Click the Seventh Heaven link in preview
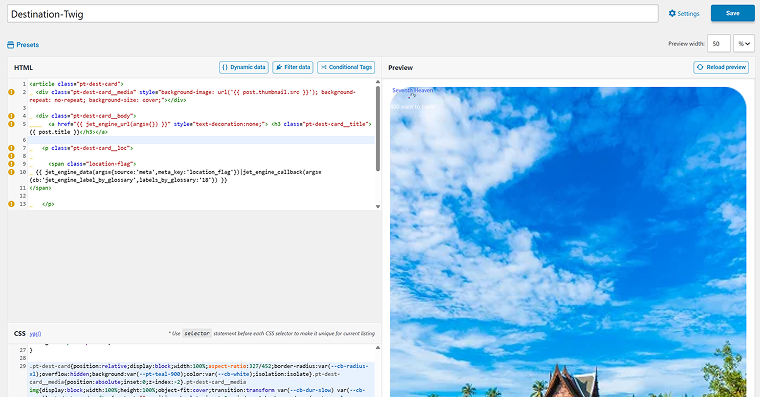 point(412,90)
